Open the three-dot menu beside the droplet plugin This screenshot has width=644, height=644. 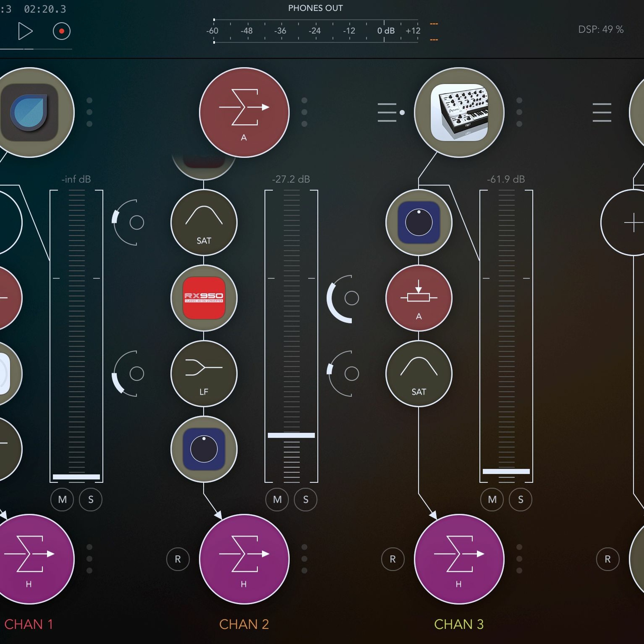click(x=89, y=112)
